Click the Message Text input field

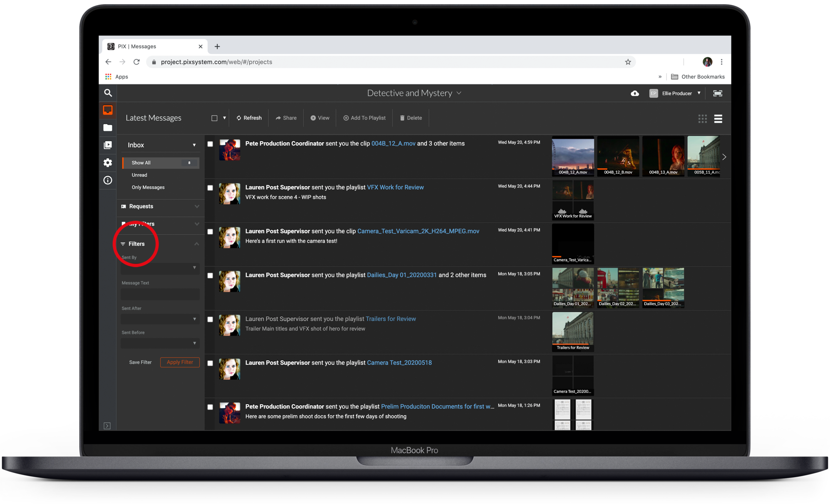click(160, 294)
